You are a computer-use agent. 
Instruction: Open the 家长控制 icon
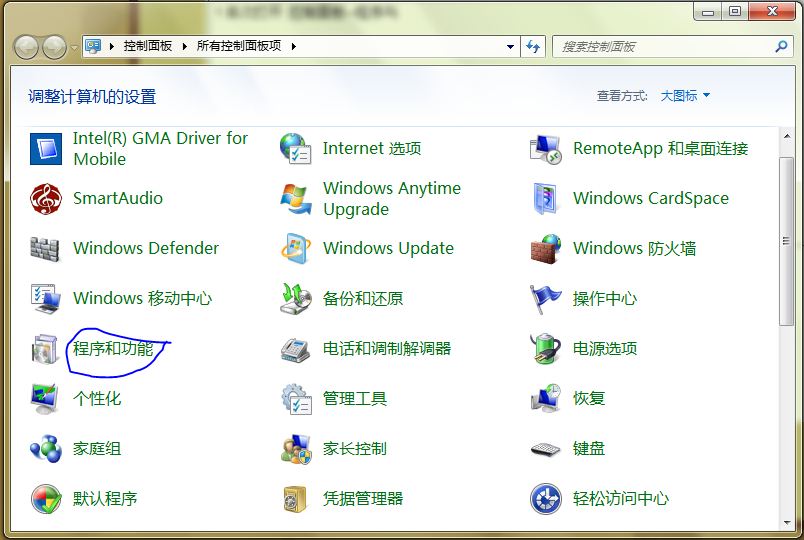[x=296, y=449]
